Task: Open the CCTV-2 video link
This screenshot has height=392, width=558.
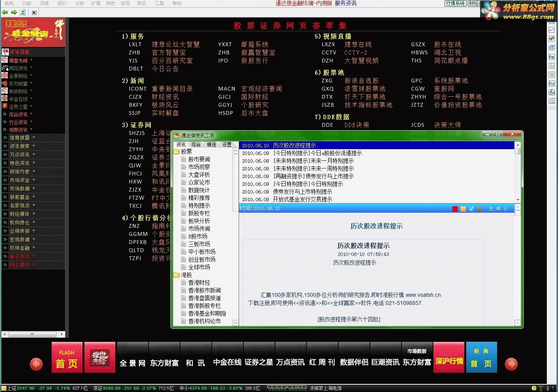Action: click(356, 52)
